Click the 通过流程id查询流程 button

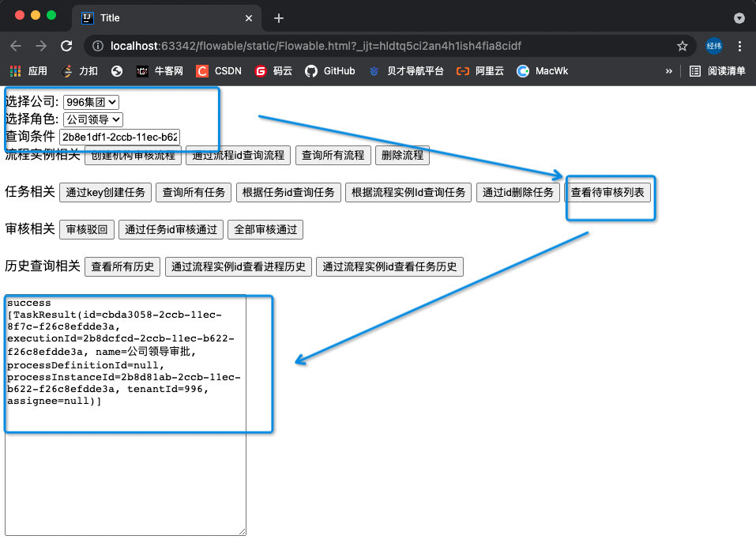point(239,155)
